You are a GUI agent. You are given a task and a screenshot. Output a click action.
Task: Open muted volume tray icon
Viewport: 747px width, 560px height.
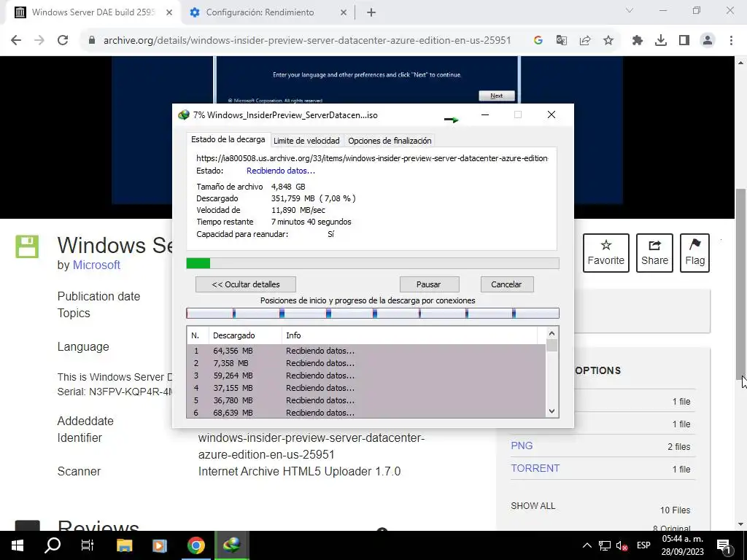click(x=622, y=545)
